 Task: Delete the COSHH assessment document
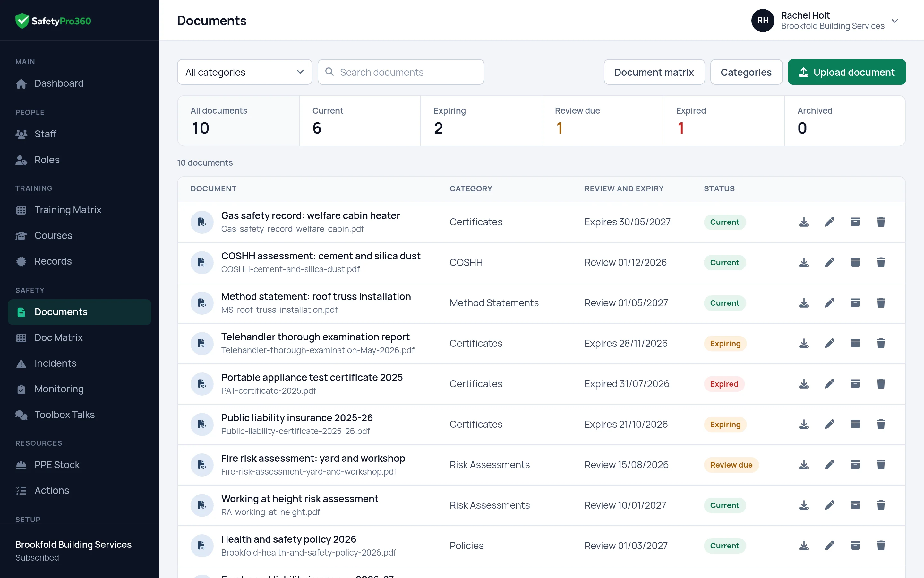coord(880,263)
